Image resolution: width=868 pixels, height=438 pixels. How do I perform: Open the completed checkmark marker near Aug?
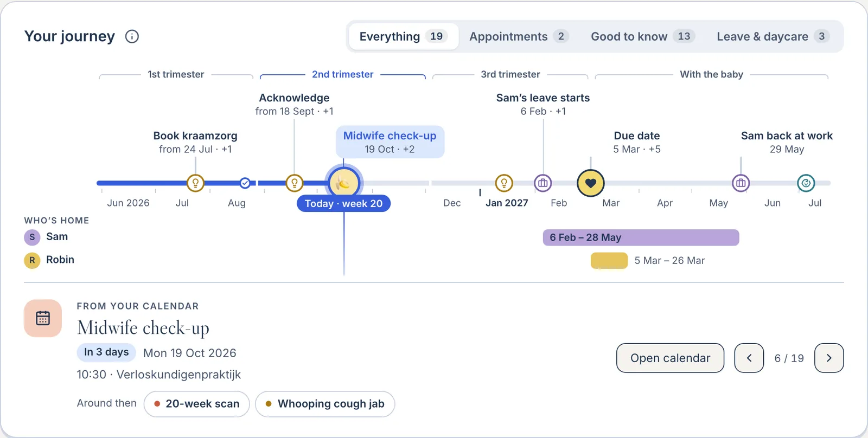coord(245,183)
